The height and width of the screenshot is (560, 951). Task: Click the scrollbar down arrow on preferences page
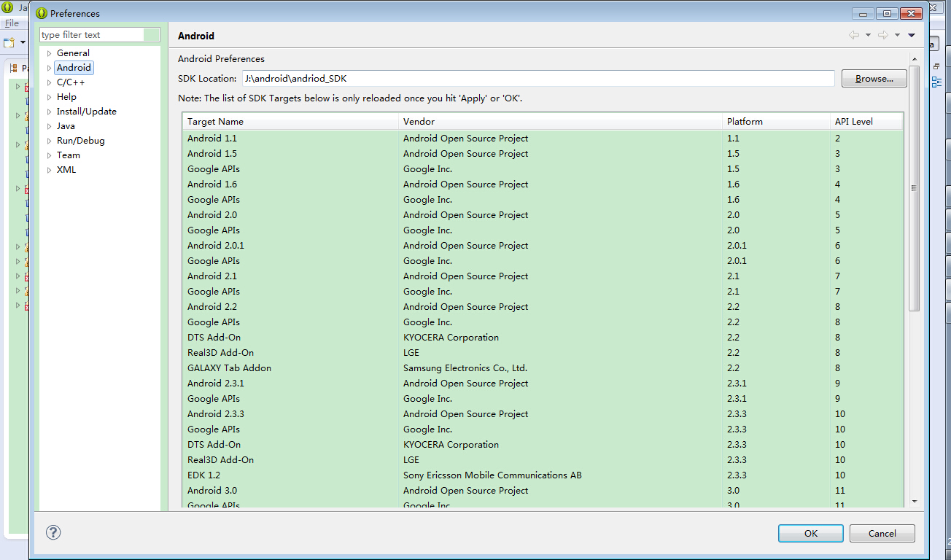pos(914,502)
